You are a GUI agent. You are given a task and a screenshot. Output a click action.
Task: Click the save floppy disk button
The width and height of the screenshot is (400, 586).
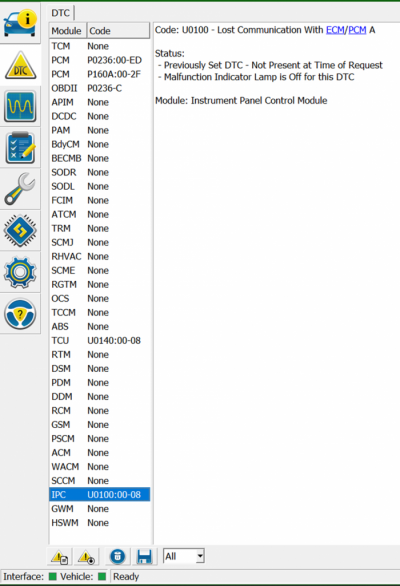pyautogui.click(x=144, y=557)
